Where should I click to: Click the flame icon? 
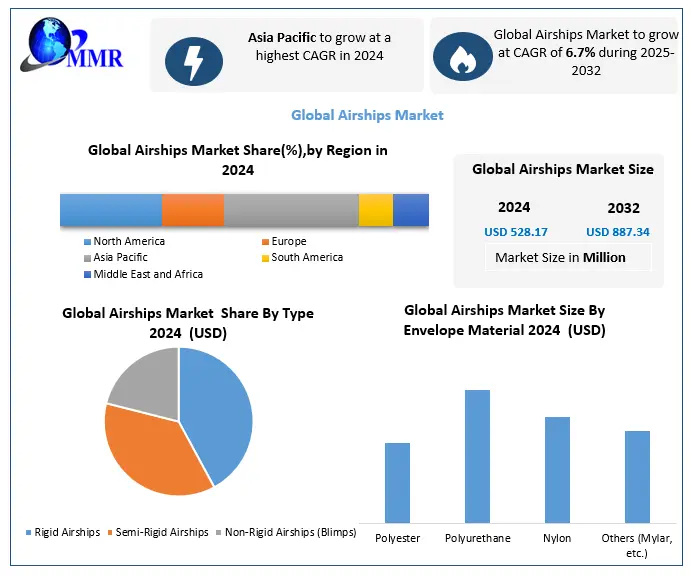[461, 57]
